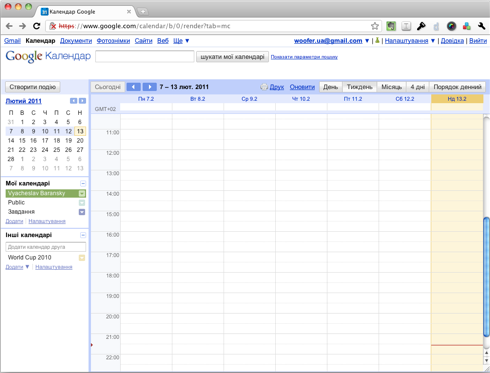Click Вийти sign-out link

point(478,41)
